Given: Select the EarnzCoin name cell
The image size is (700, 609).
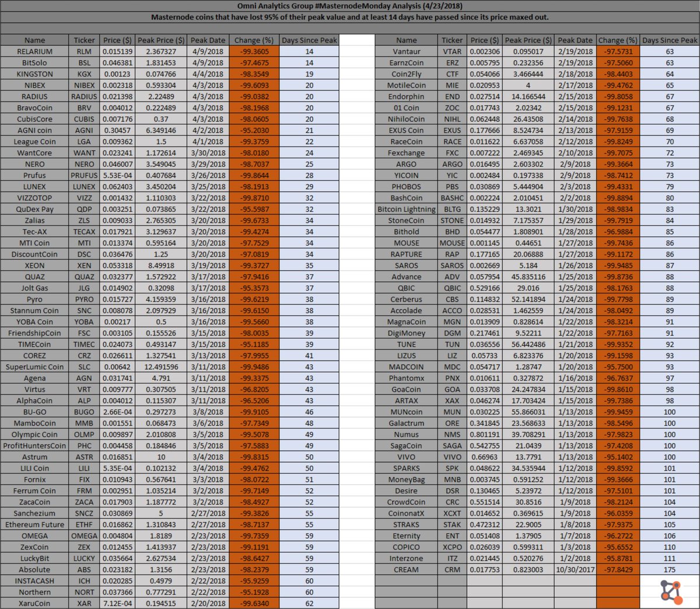Looking at the screenshot, I should click(407, 62).
